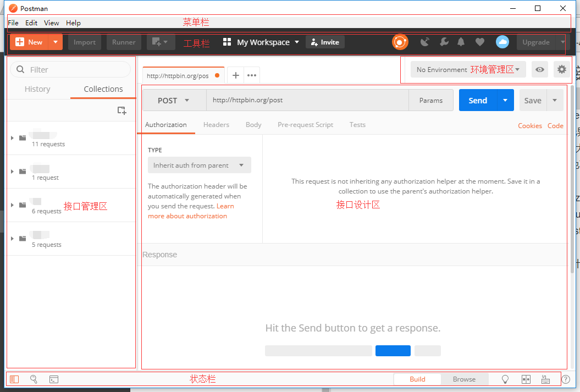Open the keyboard shortcuts icon
The width and height of the screenshot is (580, 392).
point(545,379)
